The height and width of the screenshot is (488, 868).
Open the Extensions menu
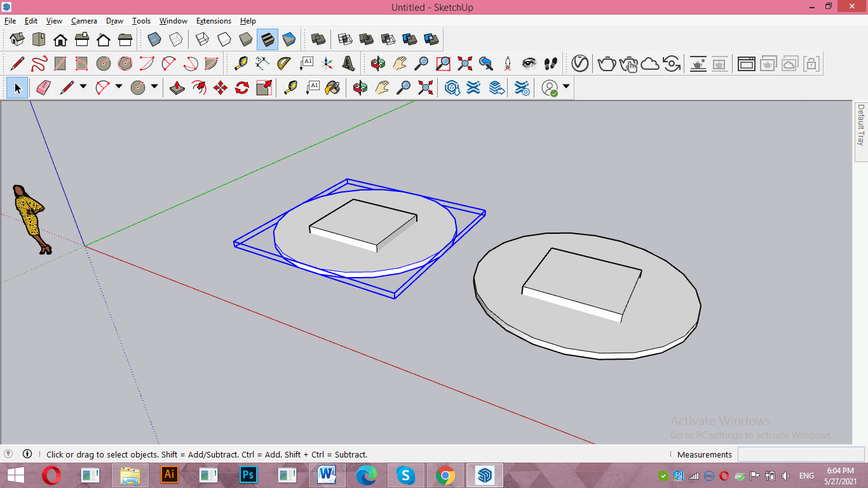214,21
